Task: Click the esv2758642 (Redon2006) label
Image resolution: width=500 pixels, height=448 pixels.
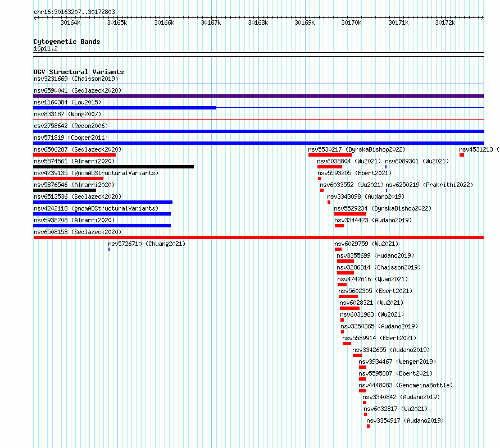Action: (x=71, y=126)
